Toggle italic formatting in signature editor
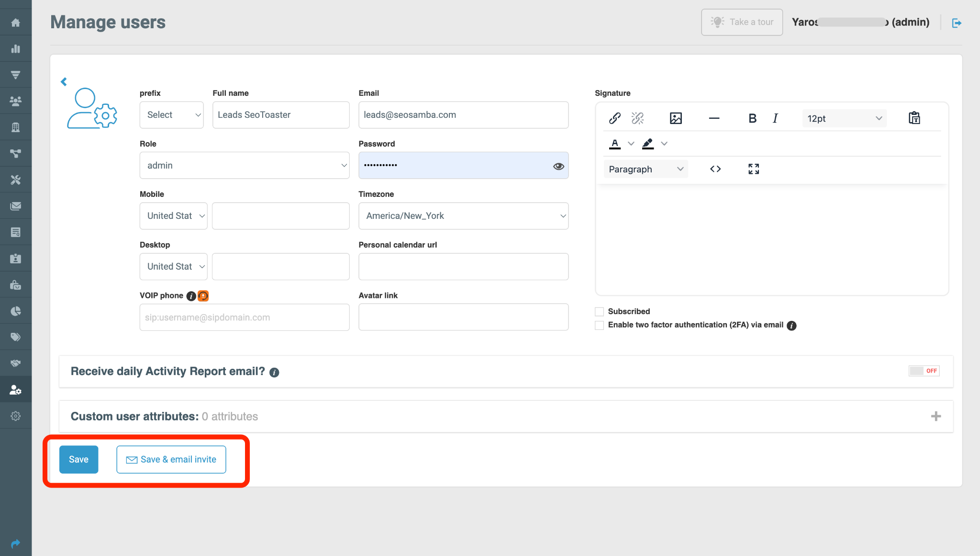The height and width of the screenshot is (556, 980). click(775, 118)
